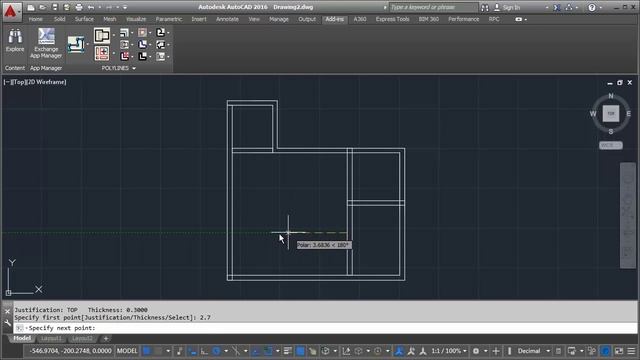Click the large blue polyline tool icon
Image resolution: width=640 pixels, height=360 pixels.
click(x=76, y=44)
